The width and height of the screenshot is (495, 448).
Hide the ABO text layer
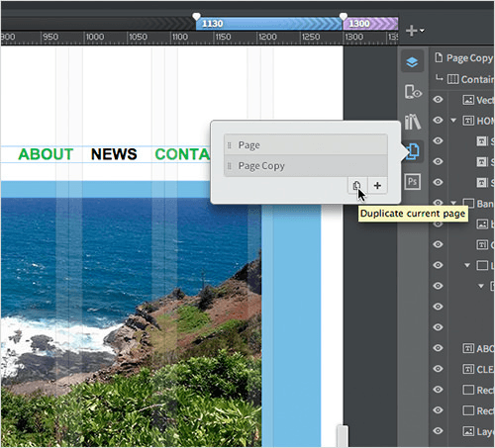click(x=438, y=348)
